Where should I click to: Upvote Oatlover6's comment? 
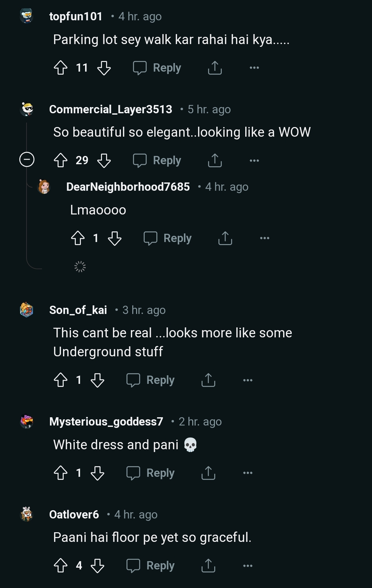tap(61, 566)
